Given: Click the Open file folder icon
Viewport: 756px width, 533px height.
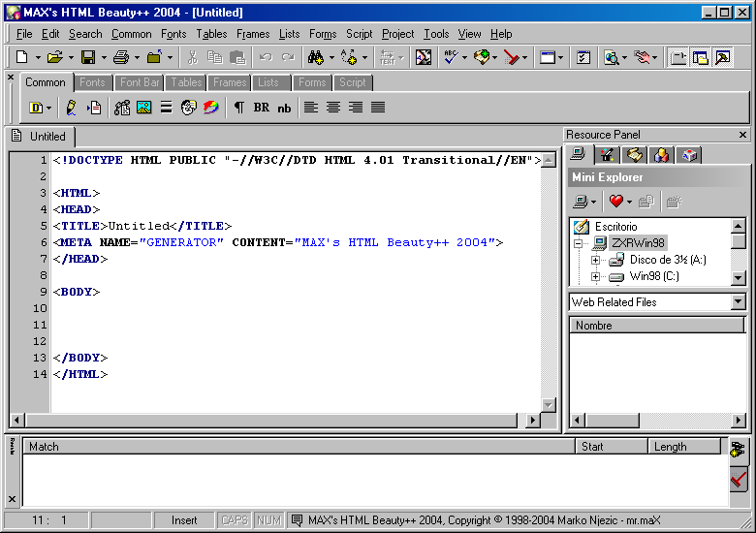Looking at the screenshot, I should point(54,57).
